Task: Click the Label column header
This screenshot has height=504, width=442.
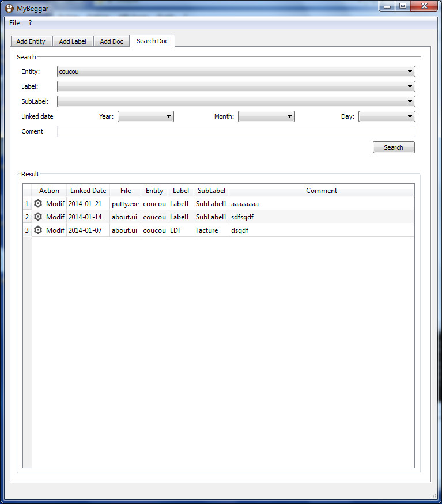Action: coord(181,190)
